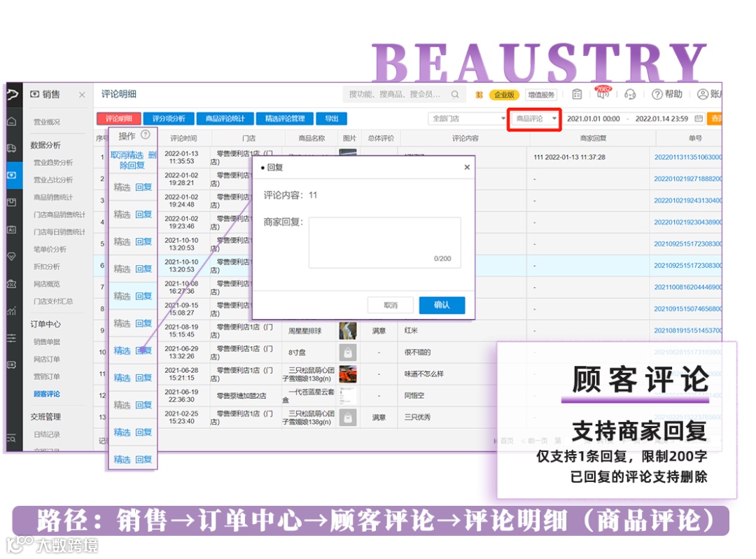This screenshot has width=756, height=559.
Task: Open 门店支付汇总 in the side menu
Action: point(53,301)
